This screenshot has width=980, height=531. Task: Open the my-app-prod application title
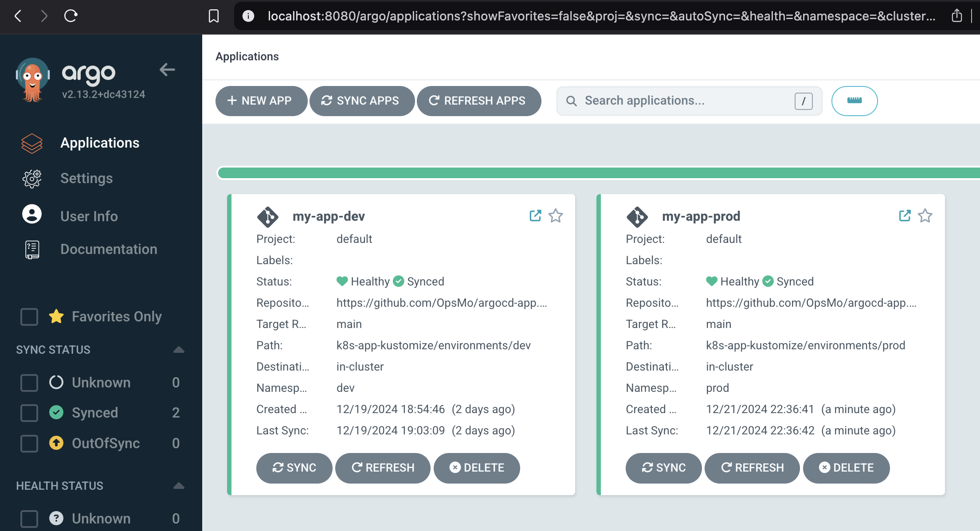click(701, 216)
